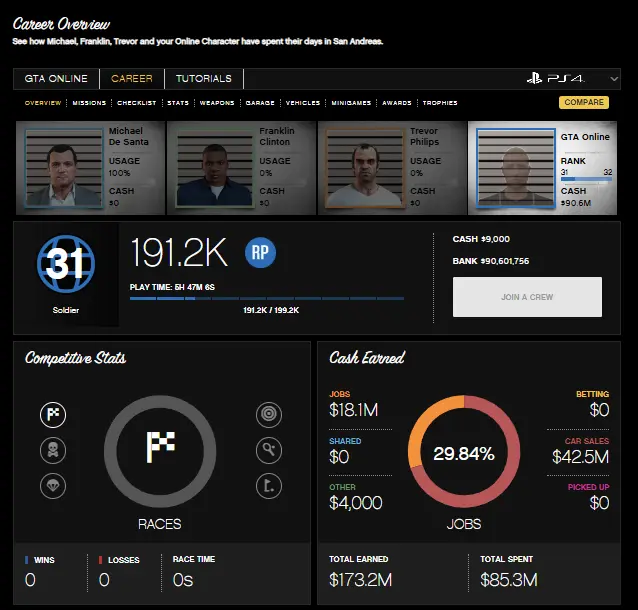Choose the GTA Online character card
This screenshot has height=610, width=638.
coord(543,165)
